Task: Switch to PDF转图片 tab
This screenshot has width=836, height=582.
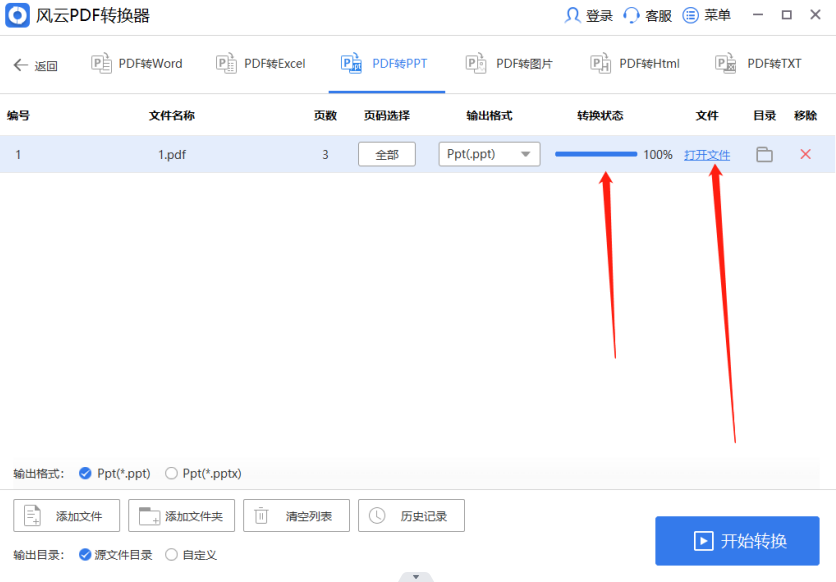Action: point(509,64)
